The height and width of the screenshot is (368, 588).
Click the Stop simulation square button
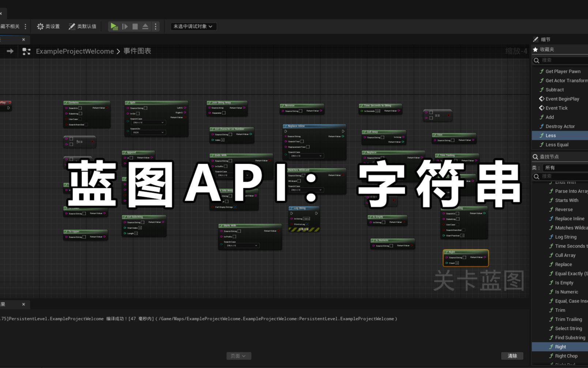(x=135, y=26)
